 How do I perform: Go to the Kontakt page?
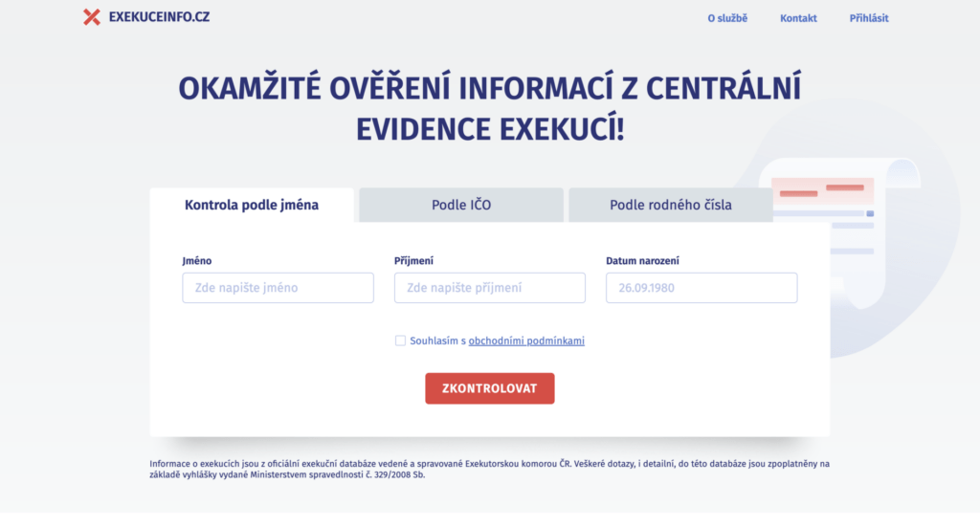pyautogui.click(x=798, y=18)
